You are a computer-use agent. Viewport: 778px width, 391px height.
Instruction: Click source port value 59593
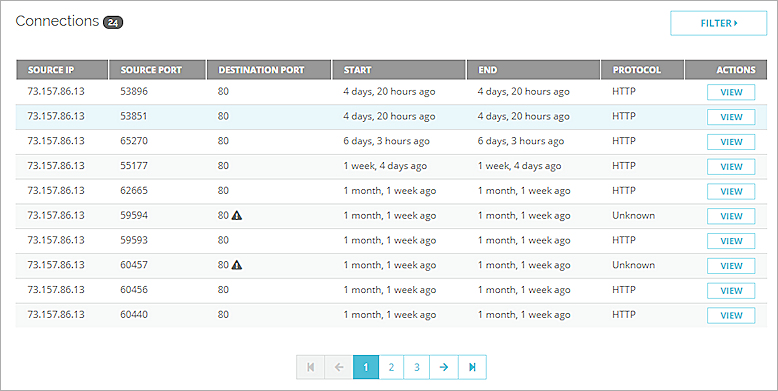134,240
